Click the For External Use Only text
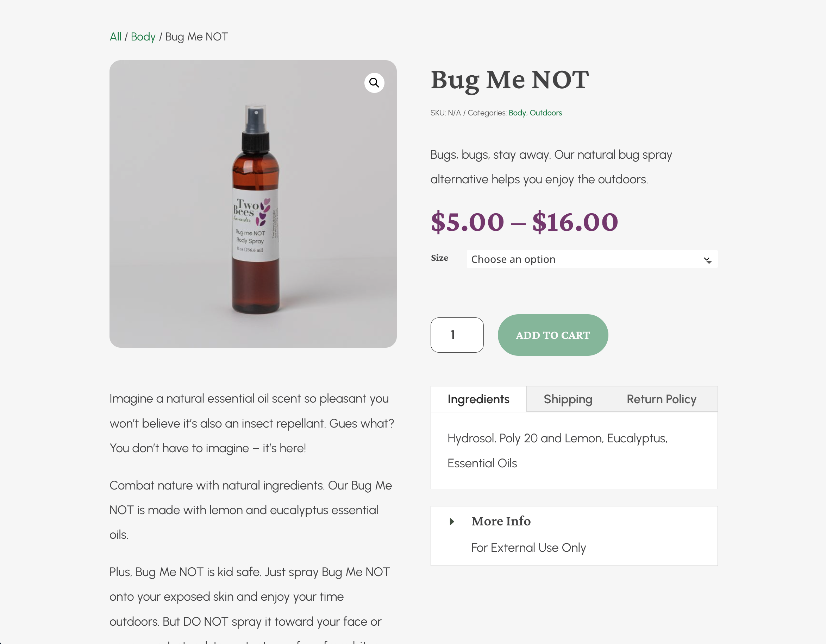Screen dimensions: 826x644 [x=528, y=548]
